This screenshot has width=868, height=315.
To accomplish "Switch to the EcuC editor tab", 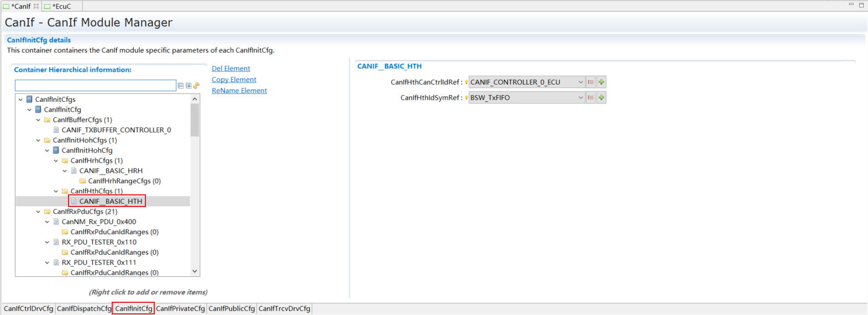I will point(61,6).
